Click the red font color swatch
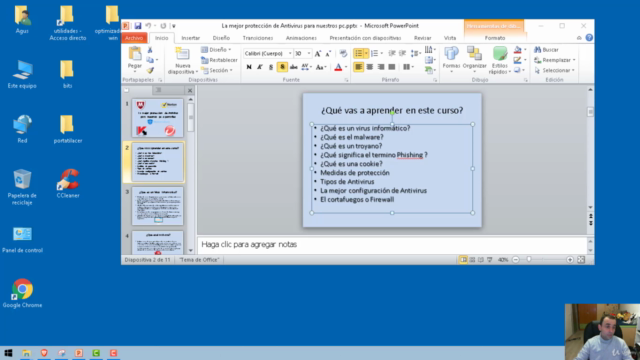The image size is (640, 360). point(338,67)
